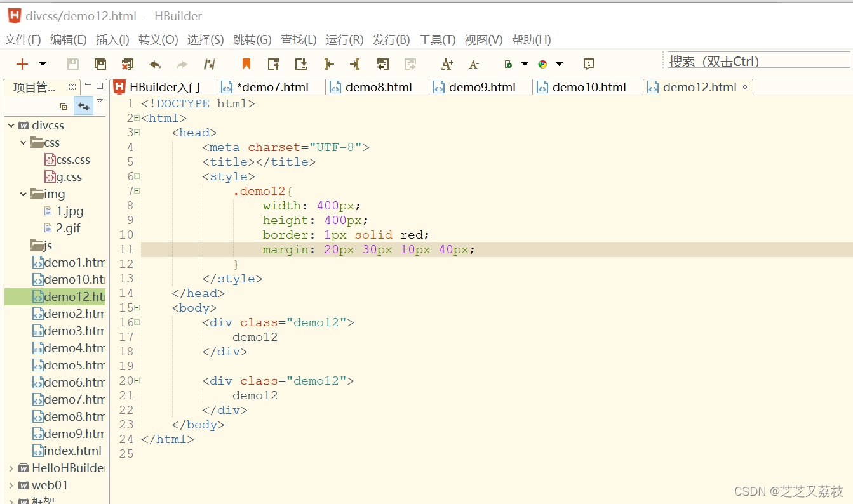
Task: Click the orange bookmark icon
Action: point(246,63)
